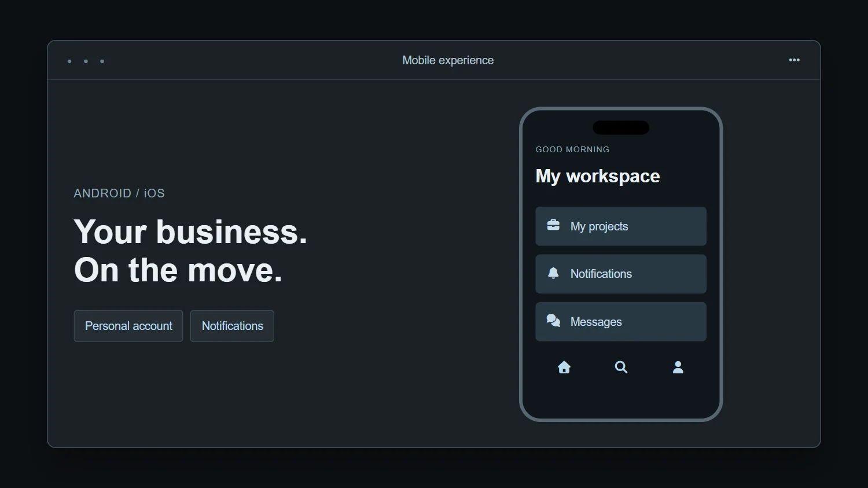Image resolution: width=868 pixels, height=488 pixels.
Task: Open the My projects card
Action: click(621, 226)
